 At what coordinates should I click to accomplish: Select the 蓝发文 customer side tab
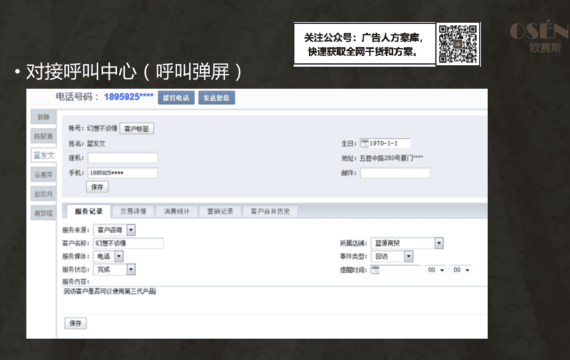pyautogui.click(x=44, y=156)
